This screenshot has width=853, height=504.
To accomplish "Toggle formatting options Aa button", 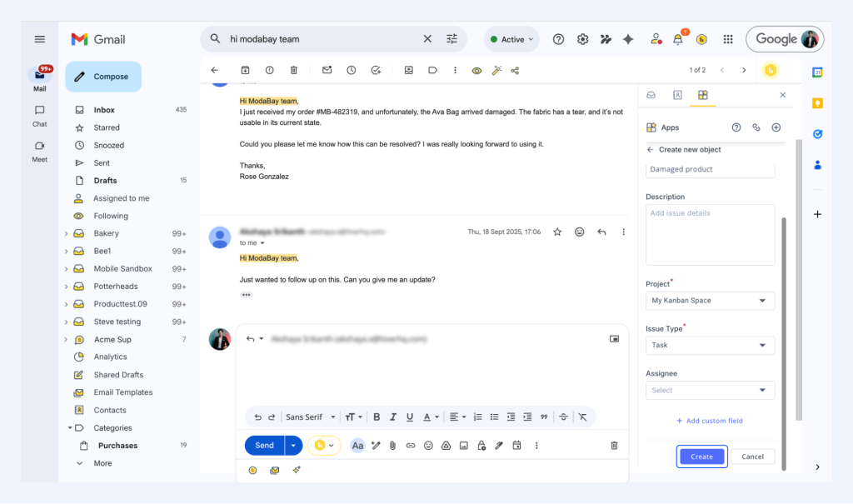I will 357,446.
